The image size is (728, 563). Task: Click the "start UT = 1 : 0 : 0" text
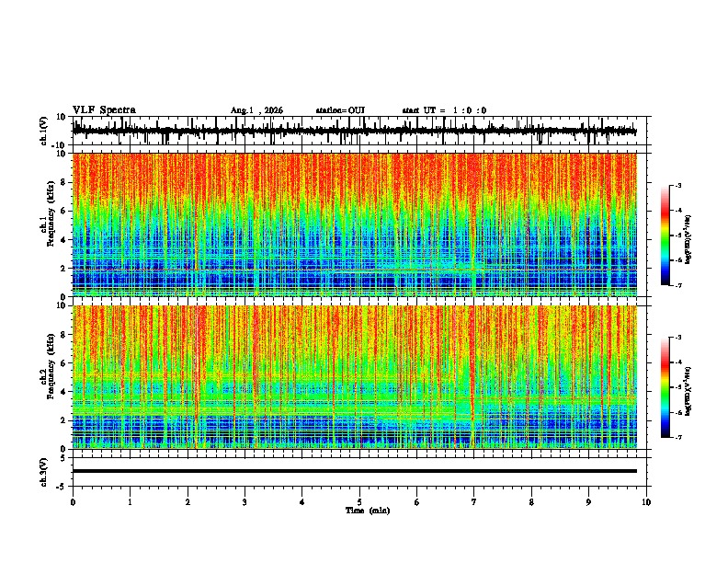point(444,110)
